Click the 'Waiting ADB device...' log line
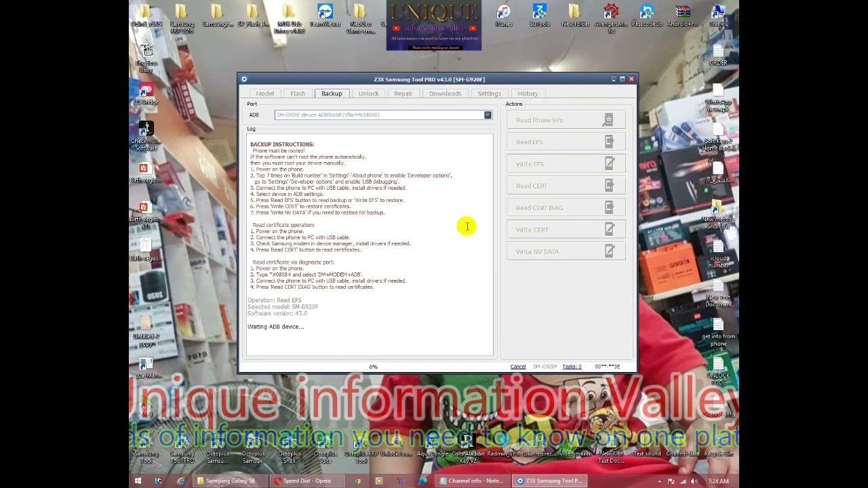The width and height of the screenshot is (868, 488). coord(275,327)
